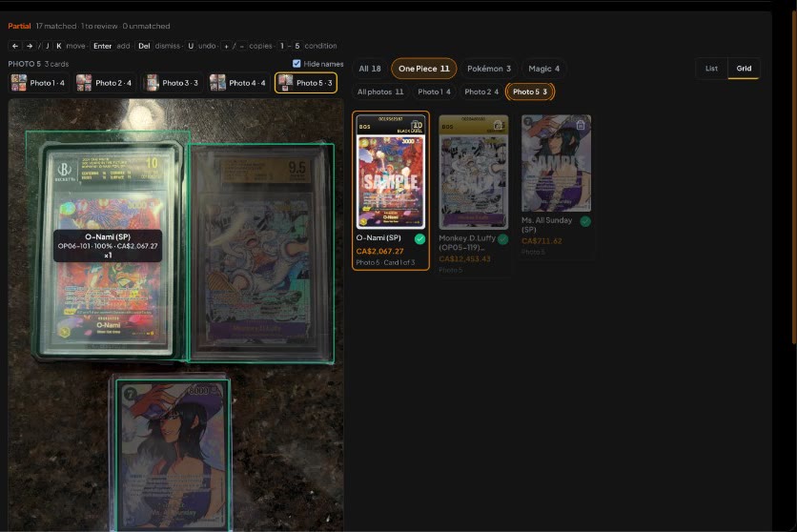Click the left arrow key hint
The height and width of the screenshot is (532, 797).
[x=15, y=46]
